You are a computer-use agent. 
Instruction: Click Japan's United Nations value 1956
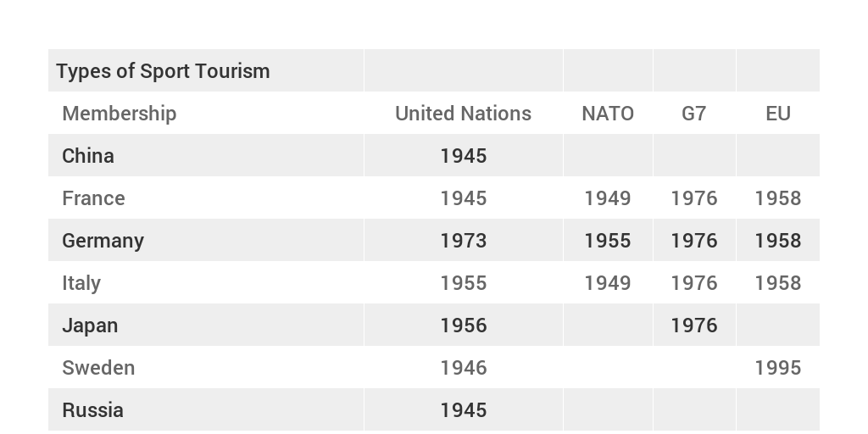464,325
